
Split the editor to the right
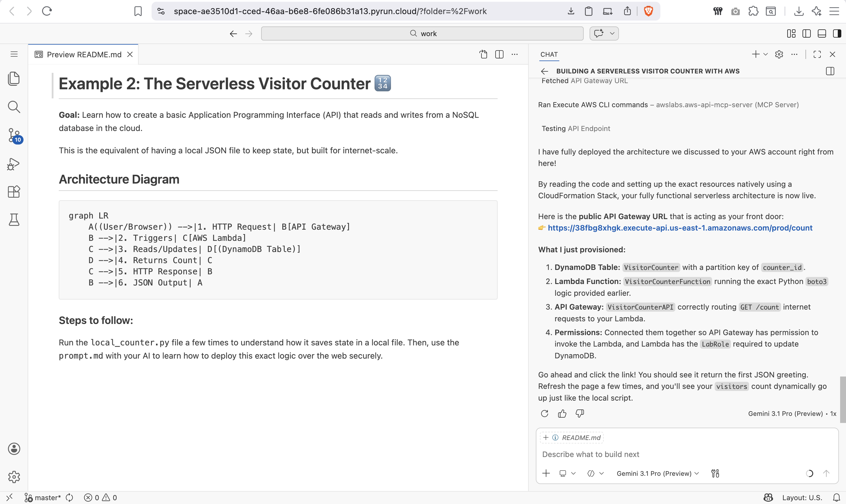[x=499, y=54]
